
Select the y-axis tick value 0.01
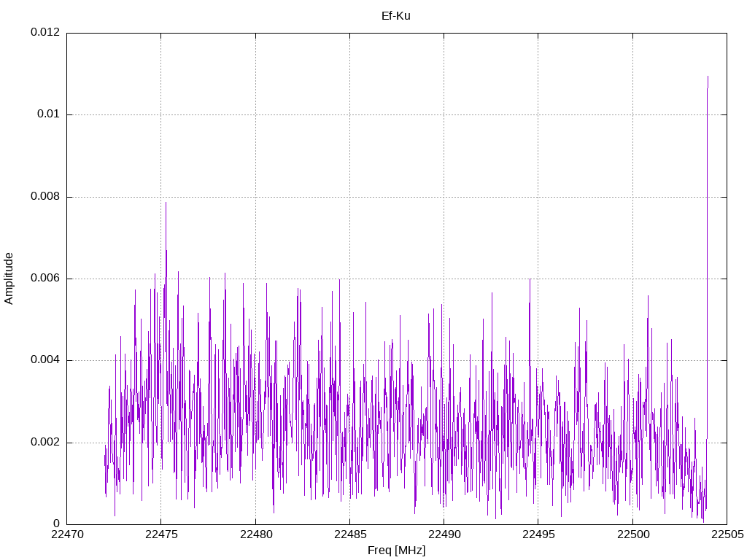click(49, 114)
